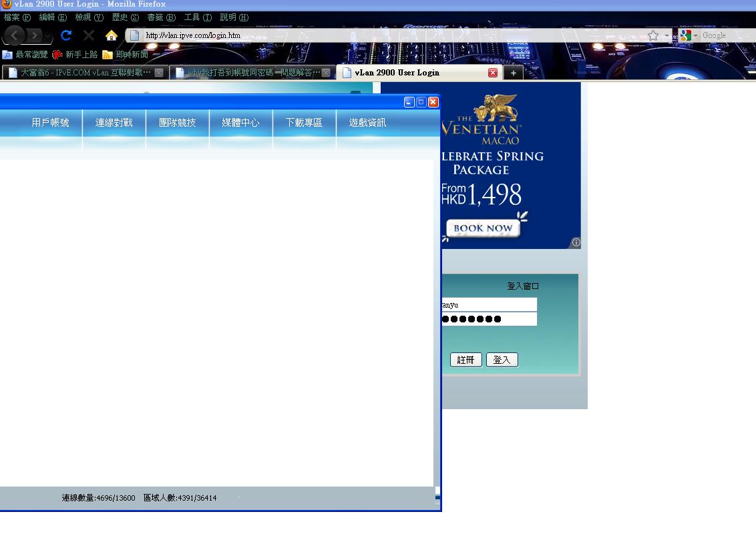Open the 書籤 (B) menu
This screenshot has height=552, width=756.
161,17
